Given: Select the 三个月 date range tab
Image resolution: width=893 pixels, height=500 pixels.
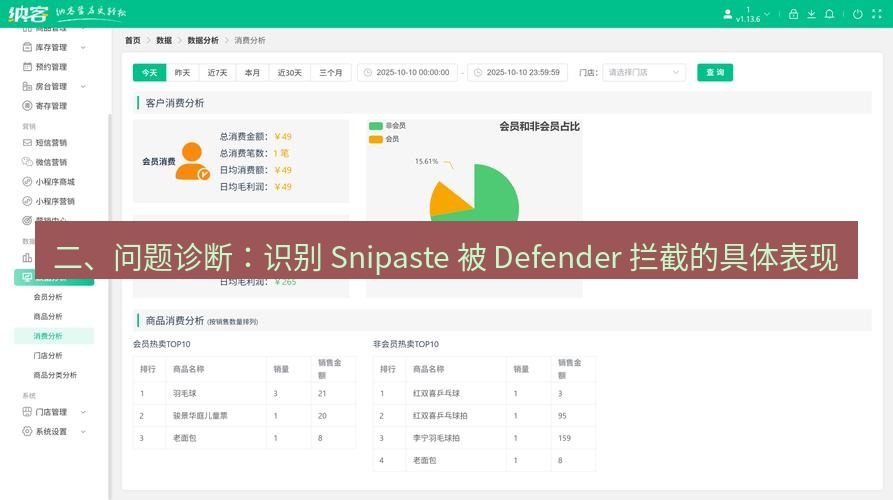Looking at the screenshot, I should (331, 72).
